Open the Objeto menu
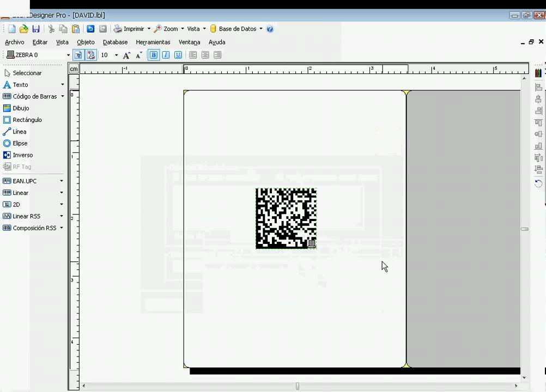Screen dimensions: 546x392 click(86, 42)
